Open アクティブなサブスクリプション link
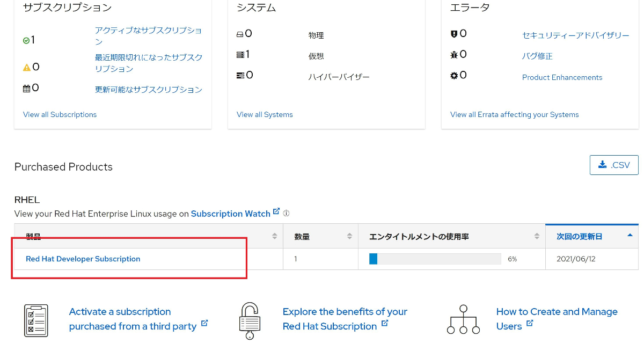The width and height of the screenshot is (644, 358). (x=149, y=36)
